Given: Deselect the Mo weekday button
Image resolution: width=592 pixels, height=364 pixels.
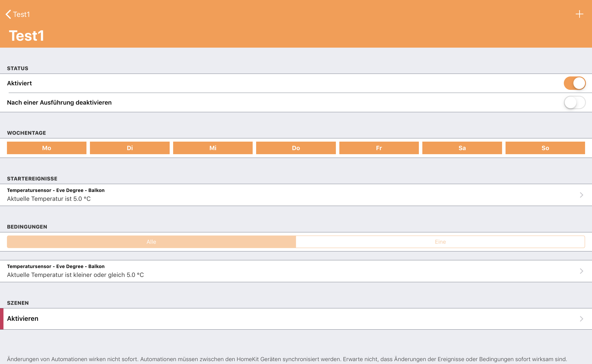Looking at the screenshot, I should pyautogui.click(x=47, y=148).
